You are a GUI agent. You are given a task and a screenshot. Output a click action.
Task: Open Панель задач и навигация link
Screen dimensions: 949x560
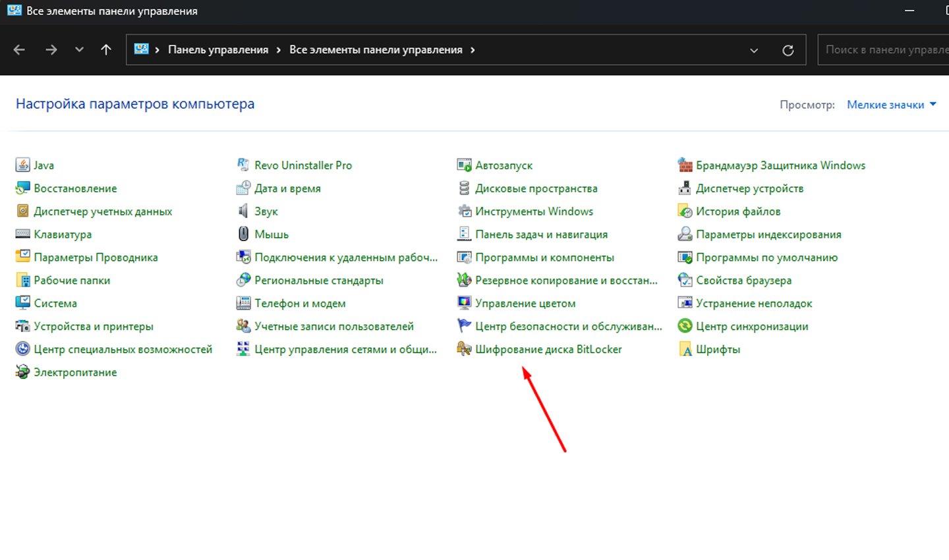(541, 234)
